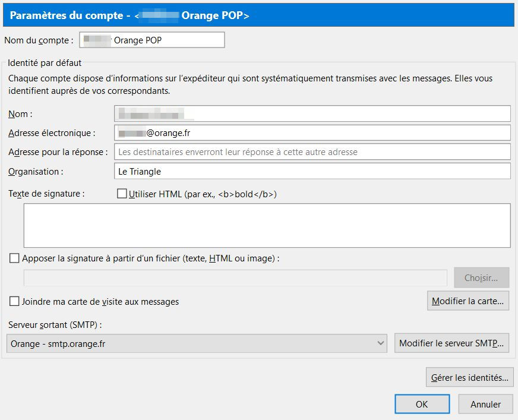Image resolution: width=518 pixels, height=420 pixels.
Task: Select the Adresse électronique input field
Action: (x=312, y=132)
